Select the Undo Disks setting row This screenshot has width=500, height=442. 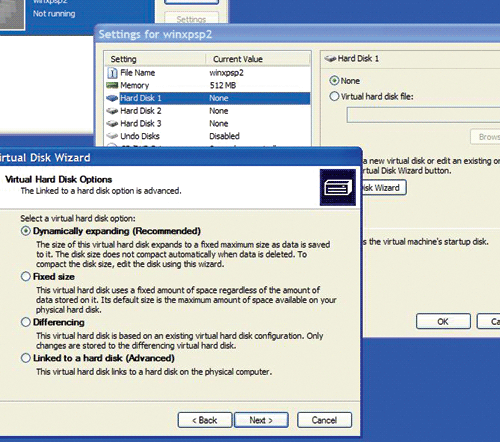click(208, 136)
